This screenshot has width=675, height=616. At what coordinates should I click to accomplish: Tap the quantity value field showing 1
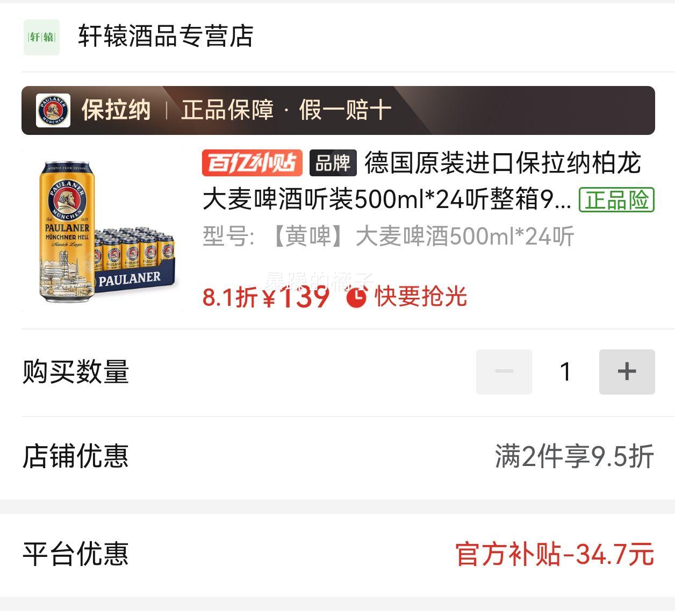pos(565,371)
